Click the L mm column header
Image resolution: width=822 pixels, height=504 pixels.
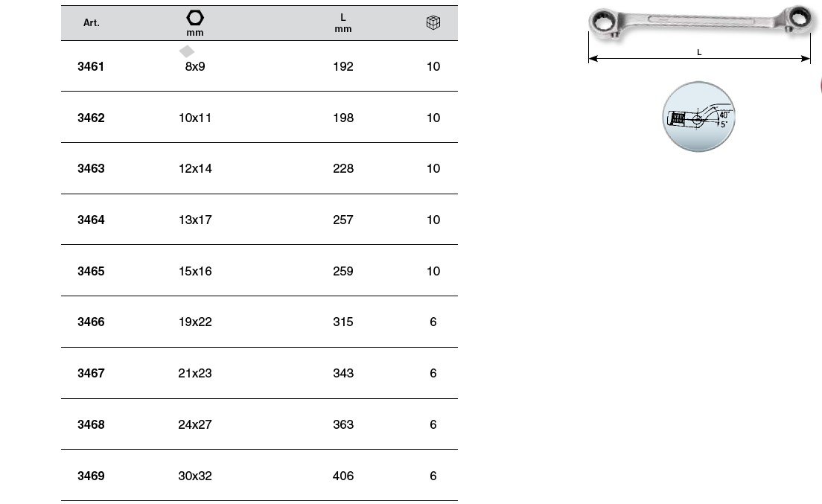342,23
